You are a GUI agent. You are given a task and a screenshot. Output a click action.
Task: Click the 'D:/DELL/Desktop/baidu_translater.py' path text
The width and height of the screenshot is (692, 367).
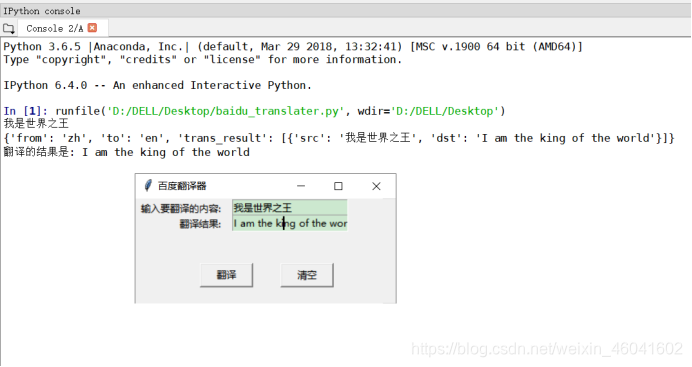(x=226, y=111)
